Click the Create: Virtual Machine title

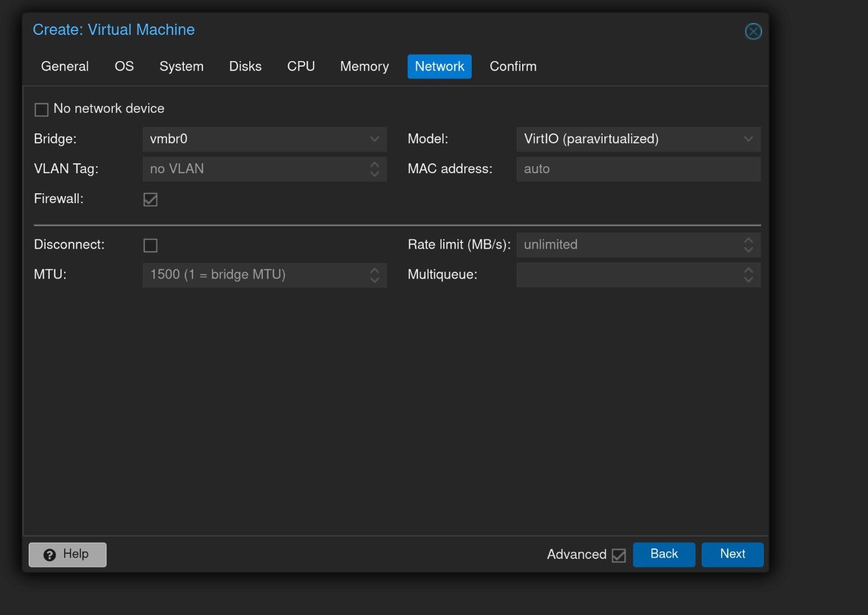tap(113, 29)
